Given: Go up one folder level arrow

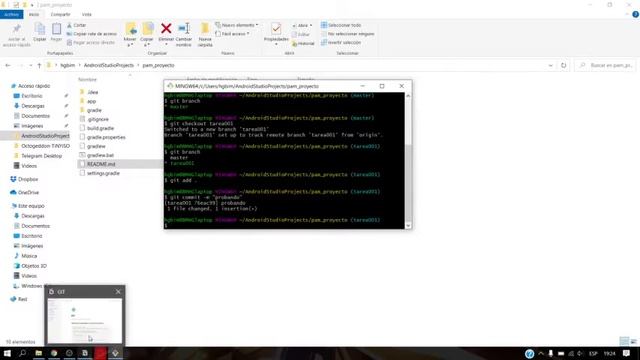Looking at the screenshot, I should coord(39,65).
